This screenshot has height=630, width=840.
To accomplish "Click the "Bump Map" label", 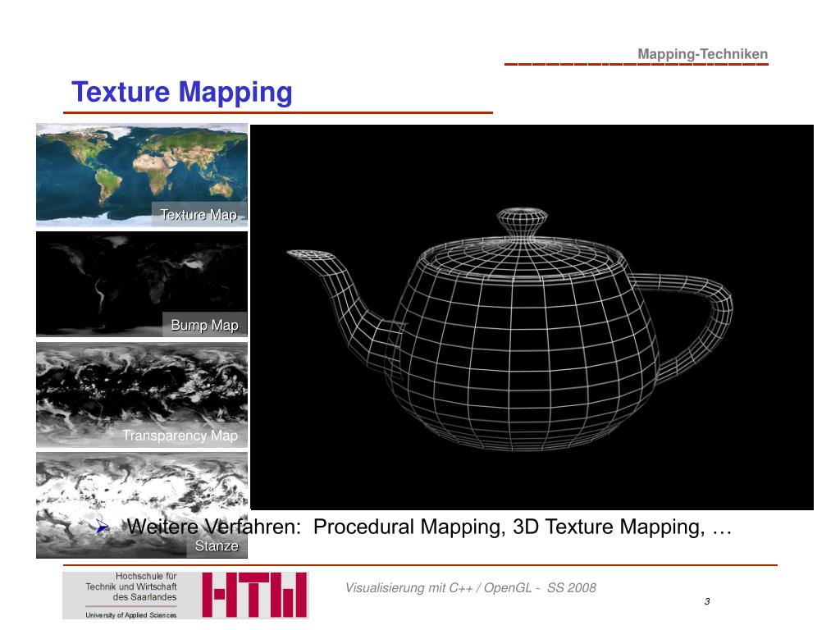I will [x=204, y=326].
